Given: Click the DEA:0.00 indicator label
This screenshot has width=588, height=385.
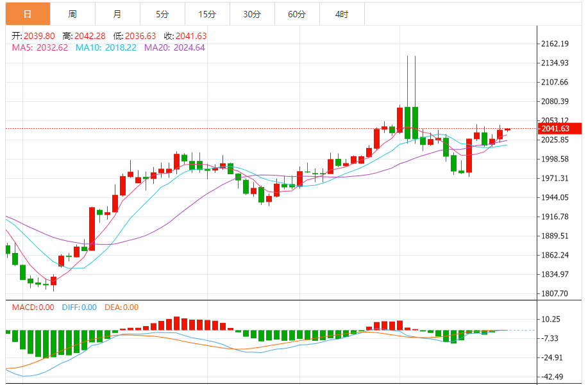Looking at the screenshot, I should pyautogui.click(x=121, y=307).
